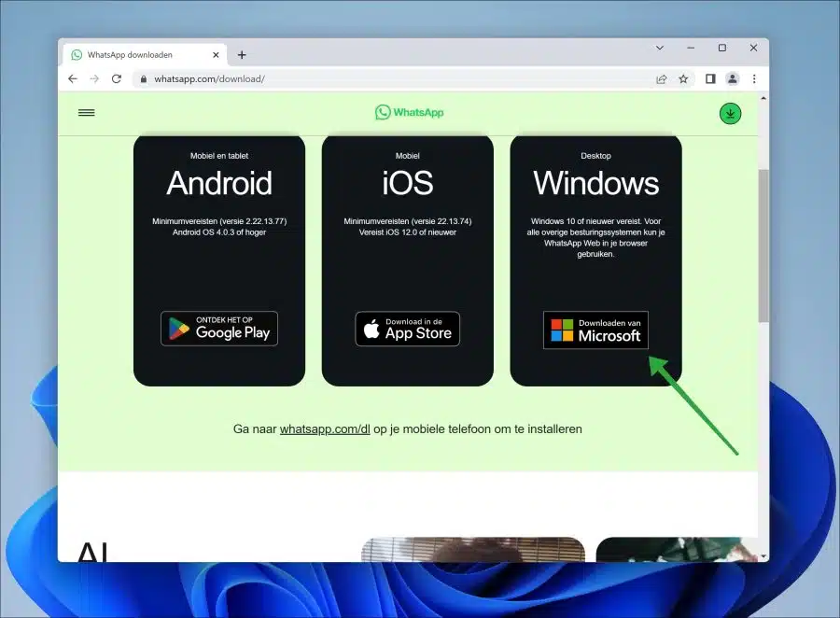Expand the tab search dropdown

point(660,48)
